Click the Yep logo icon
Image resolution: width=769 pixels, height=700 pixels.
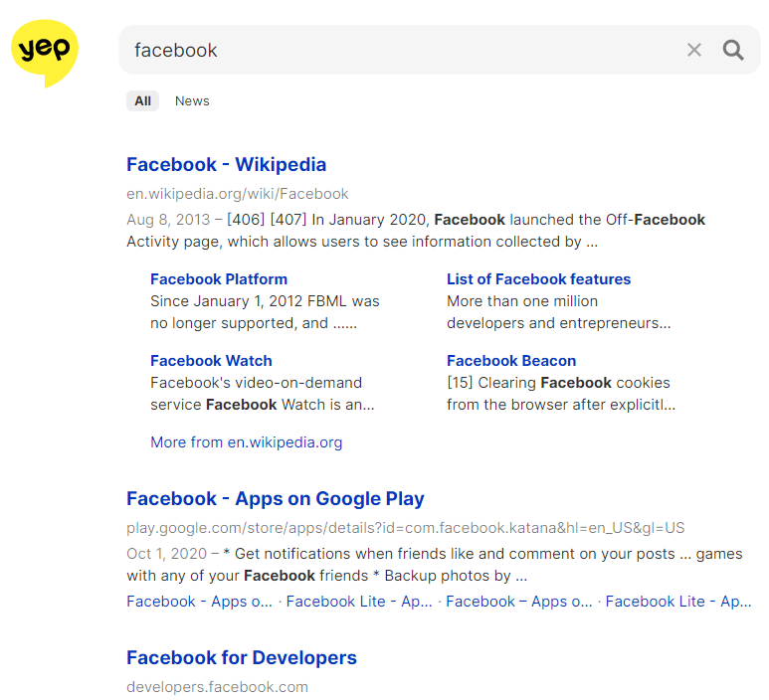tap(45, 53)
